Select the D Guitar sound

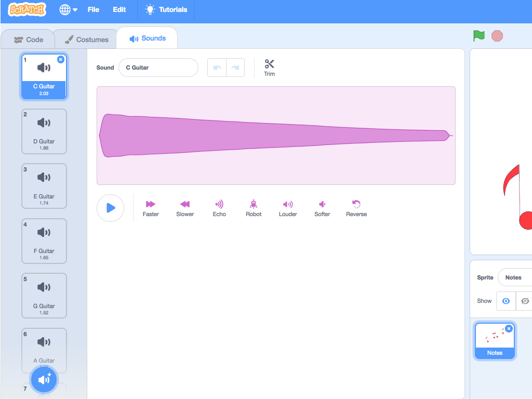click(x=44, y=131)
